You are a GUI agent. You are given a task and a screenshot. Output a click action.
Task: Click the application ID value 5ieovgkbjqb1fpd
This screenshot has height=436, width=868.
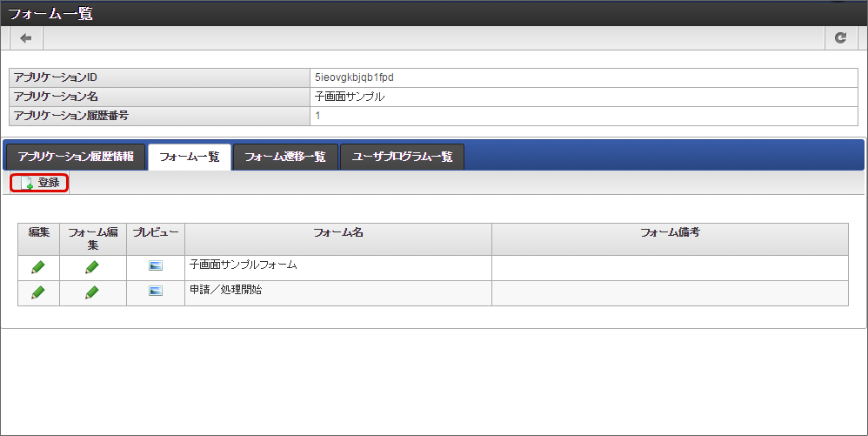pyautogui.click(x=354, y=77)
